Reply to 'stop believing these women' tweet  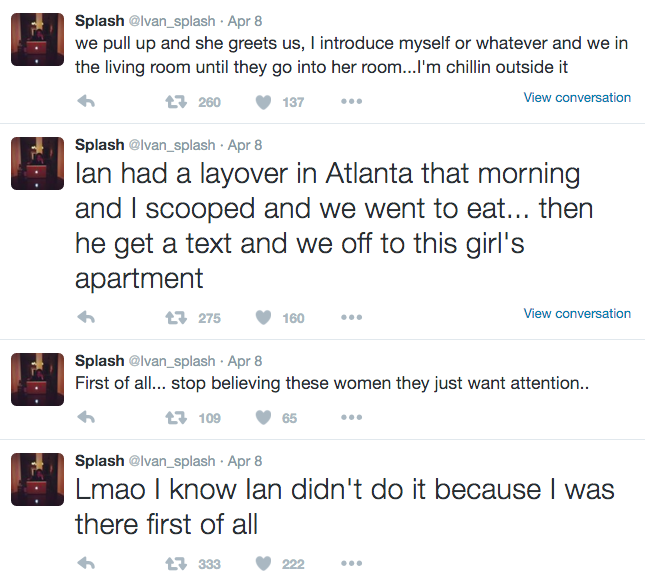86,417
